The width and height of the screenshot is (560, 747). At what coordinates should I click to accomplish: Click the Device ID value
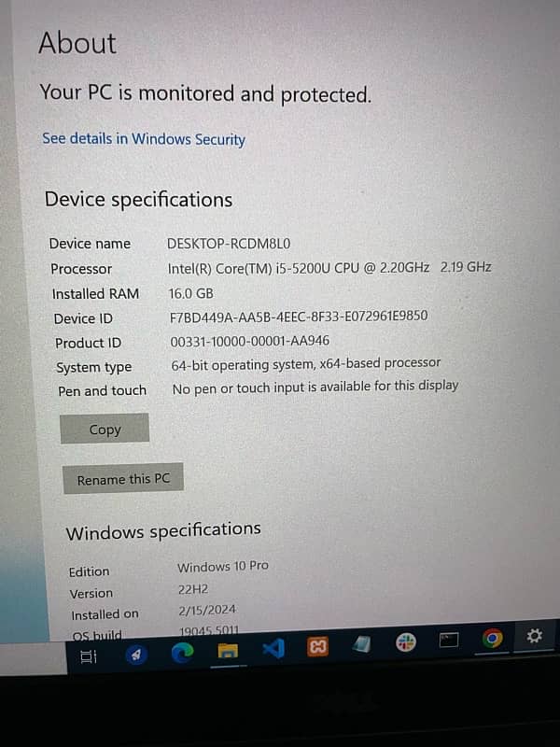tap(299, 317)
